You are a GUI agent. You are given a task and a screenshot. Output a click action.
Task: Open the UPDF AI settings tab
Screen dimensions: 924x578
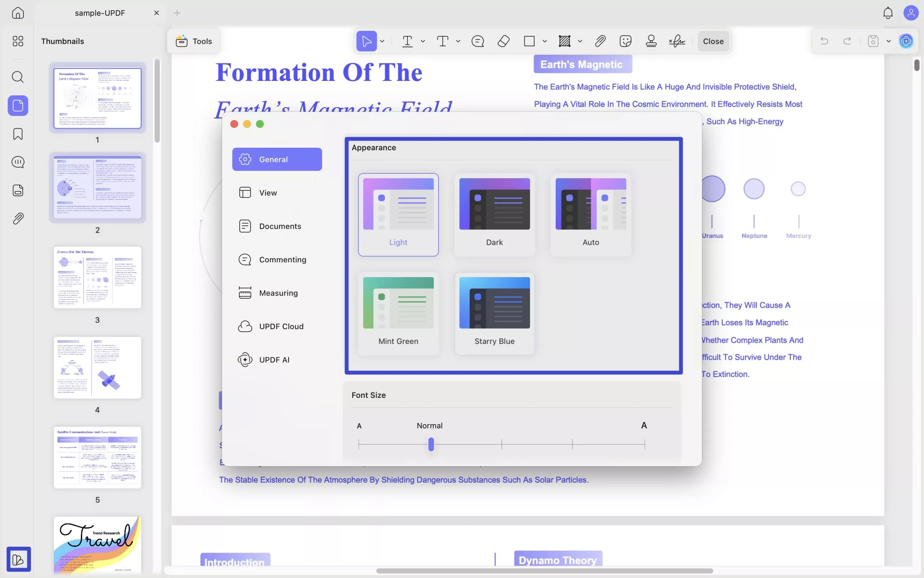point(277,360)
